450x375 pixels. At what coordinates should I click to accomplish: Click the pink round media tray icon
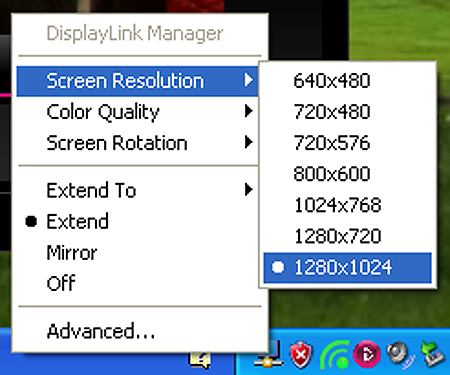pyautogui.click(x=367, y=354)
